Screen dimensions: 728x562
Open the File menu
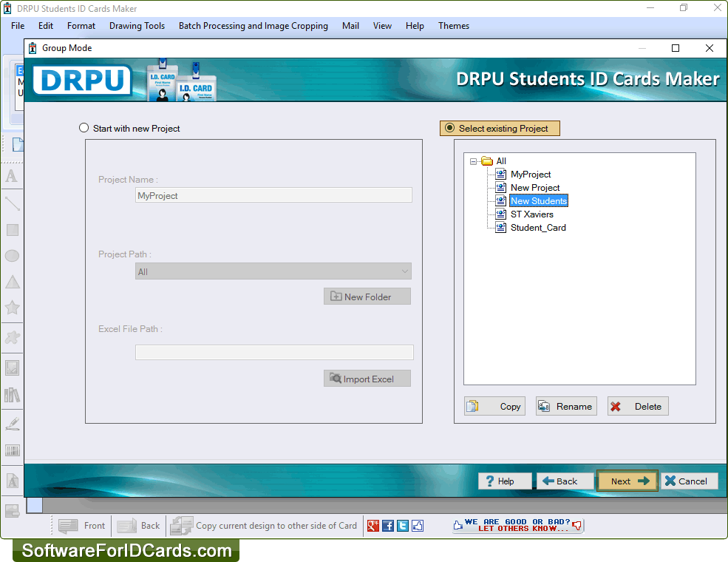click(18, 26)
